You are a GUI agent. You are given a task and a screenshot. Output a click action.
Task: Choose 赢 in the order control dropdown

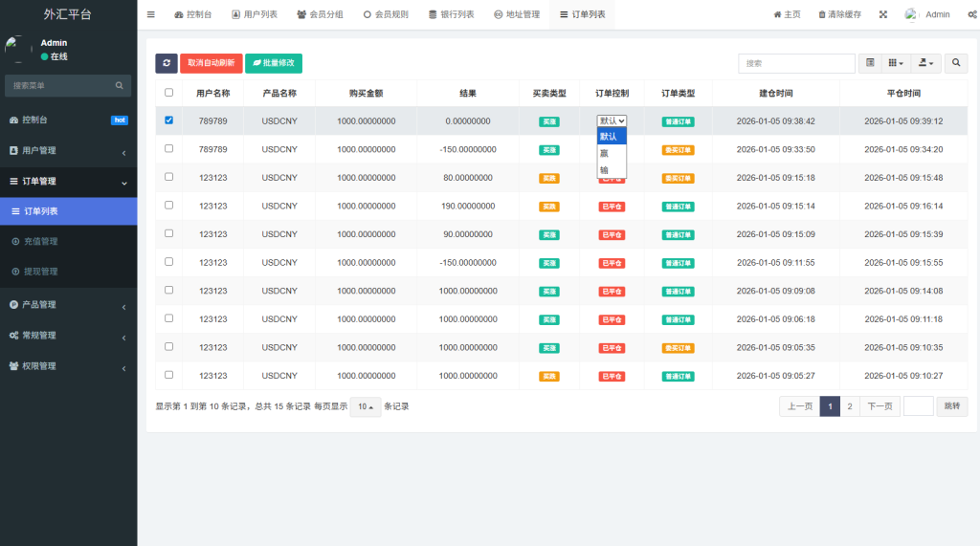pos(604,153)
